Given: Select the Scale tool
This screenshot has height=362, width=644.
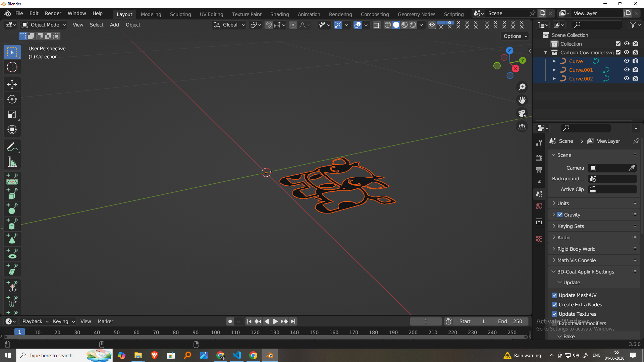Looking at the screenshot, I should pos(12,115).
